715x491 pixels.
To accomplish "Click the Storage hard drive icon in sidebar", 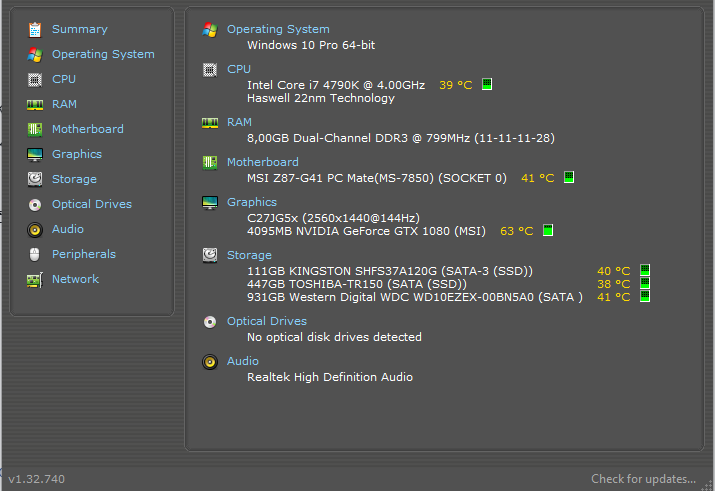I will pos(35,180).
